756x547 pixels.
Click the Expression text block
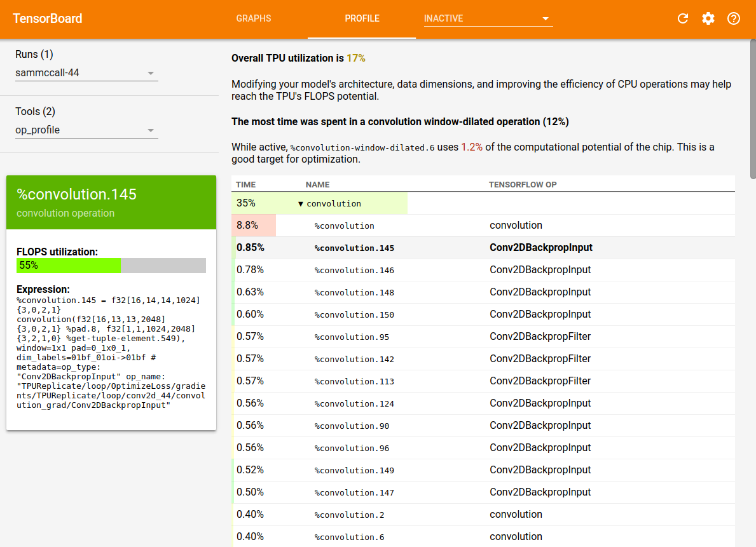pyautogui.click(x=111, y=353)
